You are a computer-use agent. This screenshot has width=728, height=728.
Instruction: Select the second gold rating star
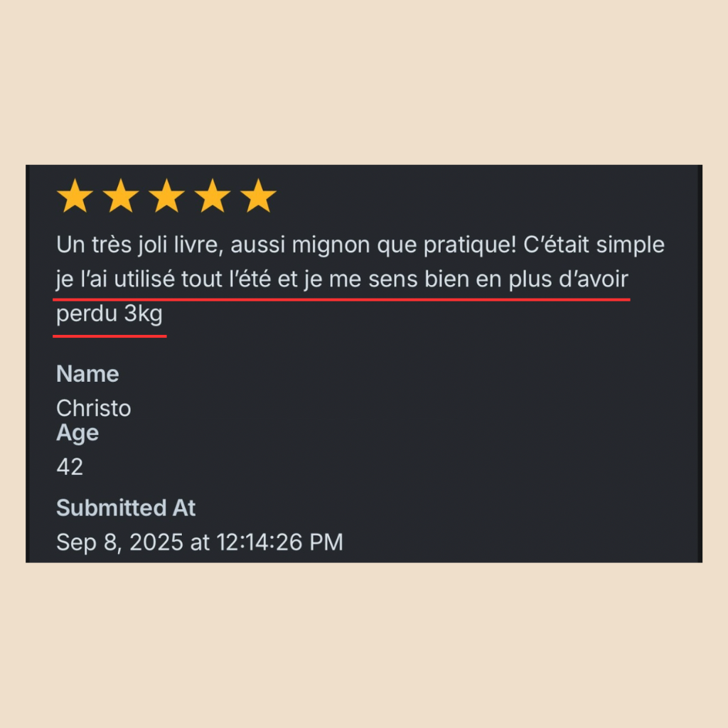[x=121, y=196]
